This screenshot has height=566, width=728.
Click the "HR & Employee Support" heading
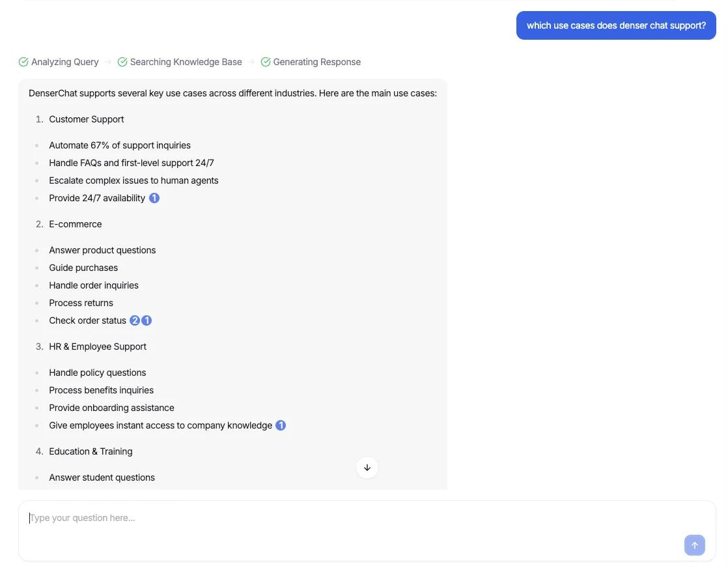point(98,346)
